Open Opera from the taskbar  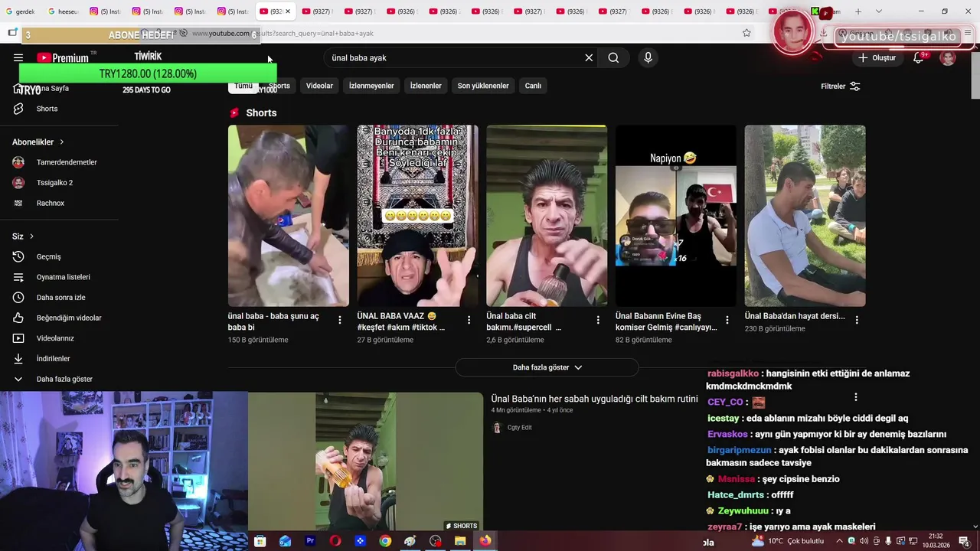335,541
